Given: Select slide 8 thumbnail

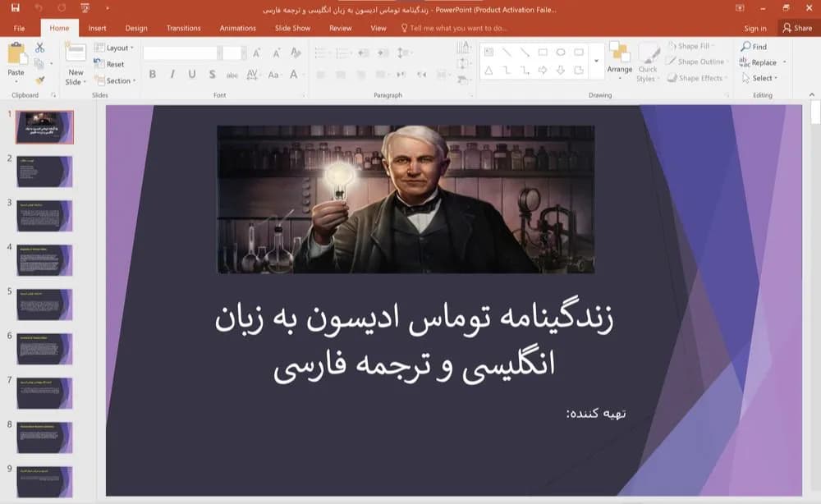Looking at the screenshot, I should tap(44, 438).
